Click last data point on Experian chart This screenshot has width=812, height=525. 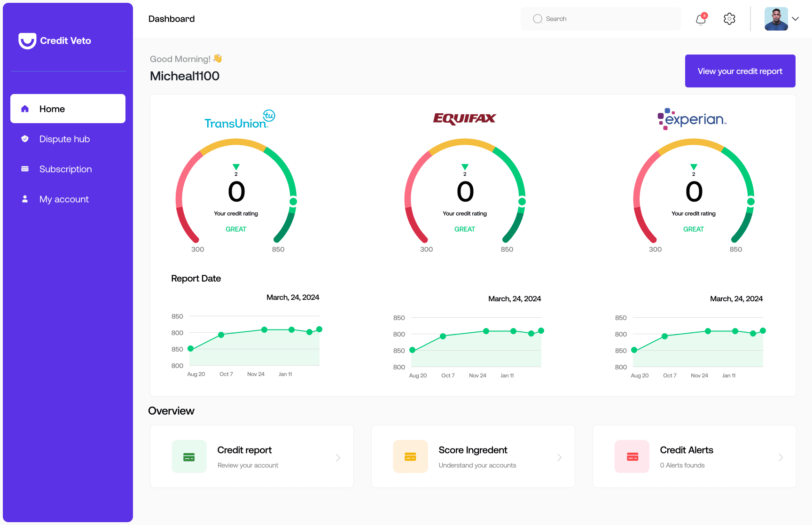click(x=763, y=331)
